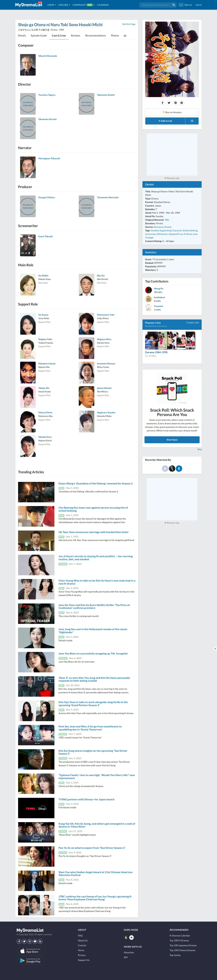Screen dimensions: 217x980
Task: Switch to the Recommendations tab
Action: (95, 36)
